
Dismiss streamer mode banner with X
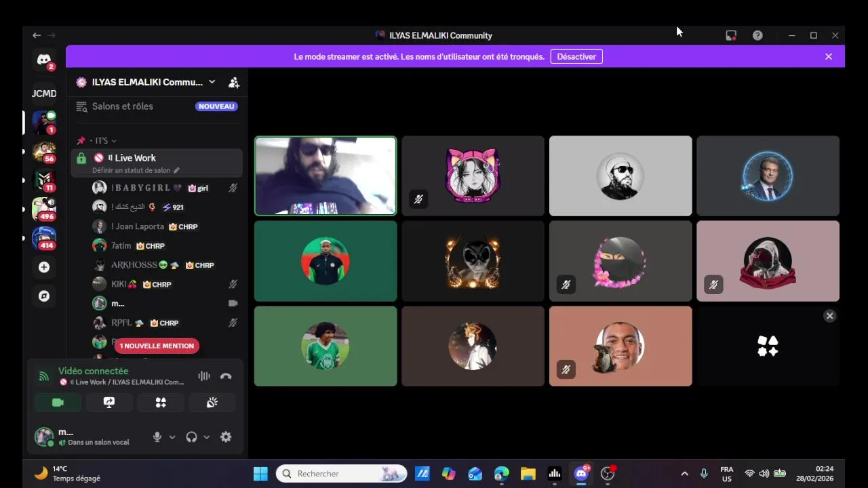829,57
